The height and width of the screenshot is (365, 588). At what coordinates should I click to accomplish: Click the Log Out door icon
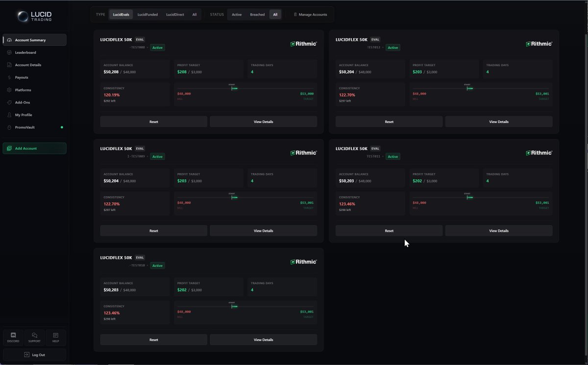click(x=27, y=355)
